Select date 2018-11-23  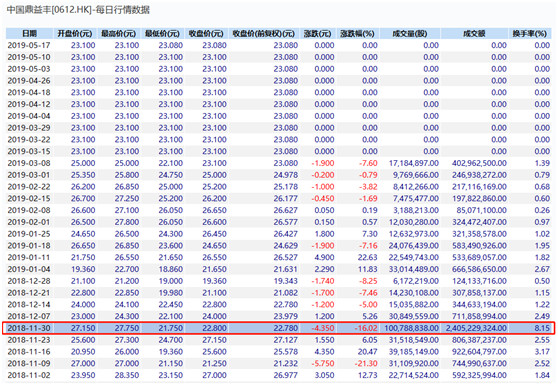click(29, 340)
